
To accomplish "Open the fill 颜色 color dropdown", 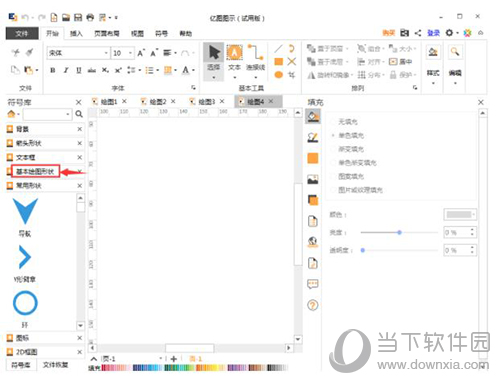I will [460, 214].
